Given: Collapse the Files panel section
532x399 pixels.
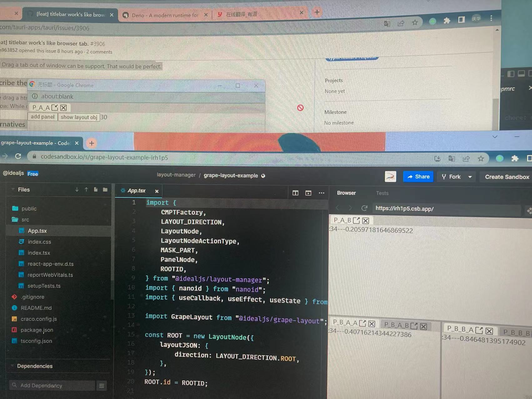Looking at the screenshot, I should [x=13, y=189].
